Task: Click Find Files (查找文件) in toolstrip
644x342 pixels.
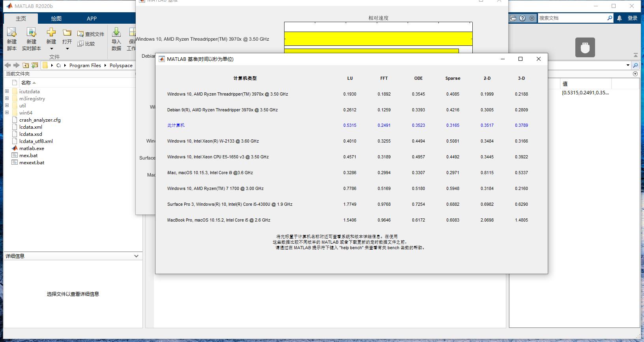Action: click(91, 34)
